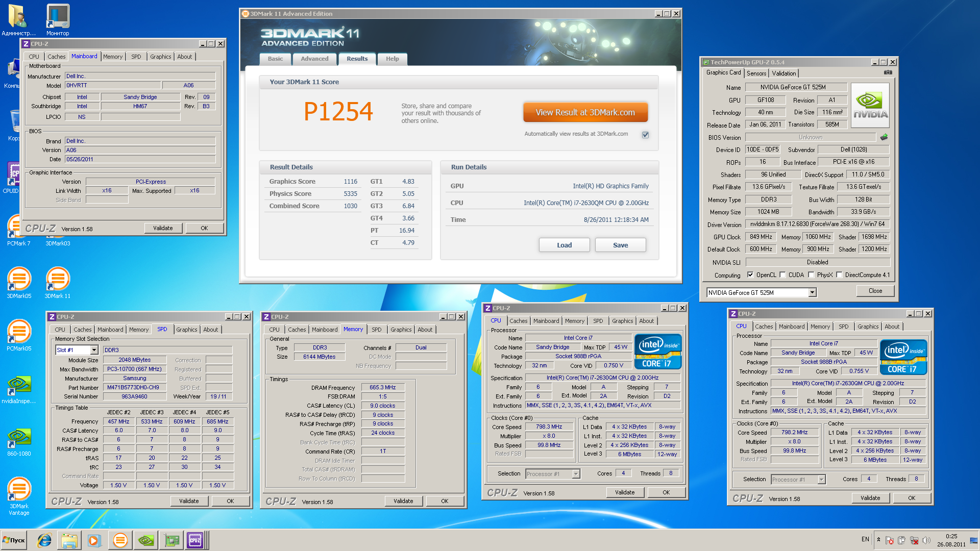Screen dimensions: 980x551
Task: Expand hidden tray icons arrow
Action: coord(878,539)
